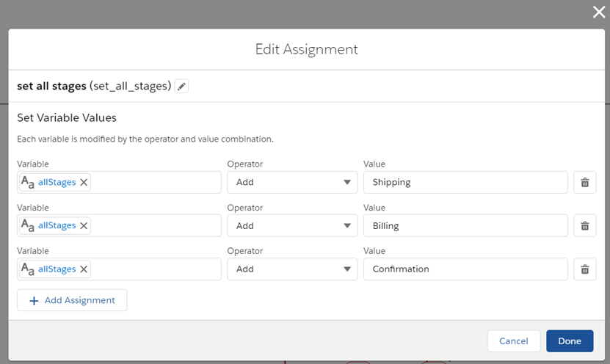
Task: Click the set all stages label text
Action: (x=51, y=86)
